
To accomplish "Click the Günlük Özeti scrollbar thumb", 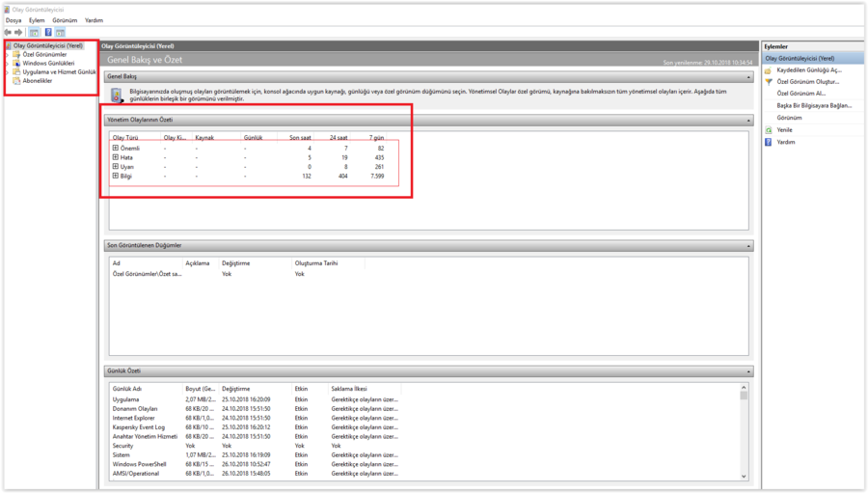I will tap(744, 397).
